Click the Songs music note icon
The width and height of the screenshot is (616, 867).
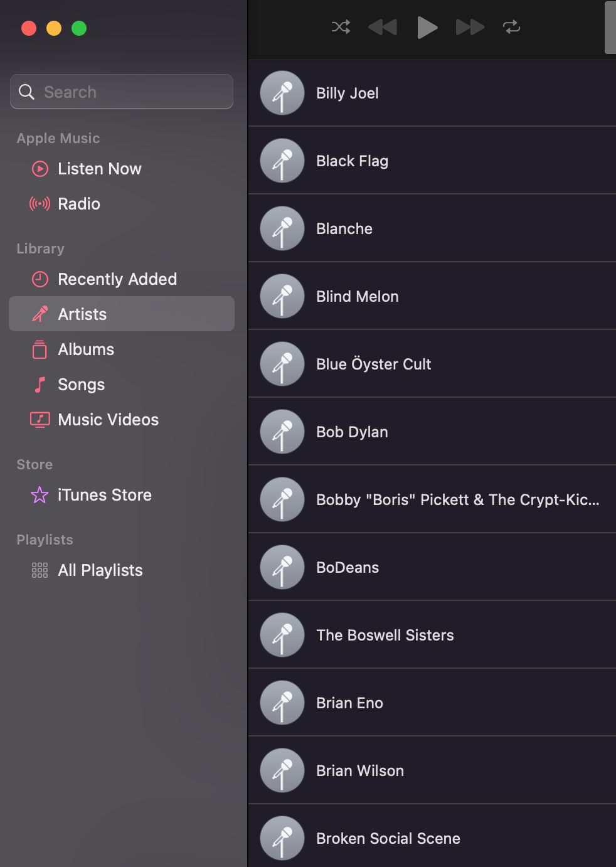click(x=40, y=385)
